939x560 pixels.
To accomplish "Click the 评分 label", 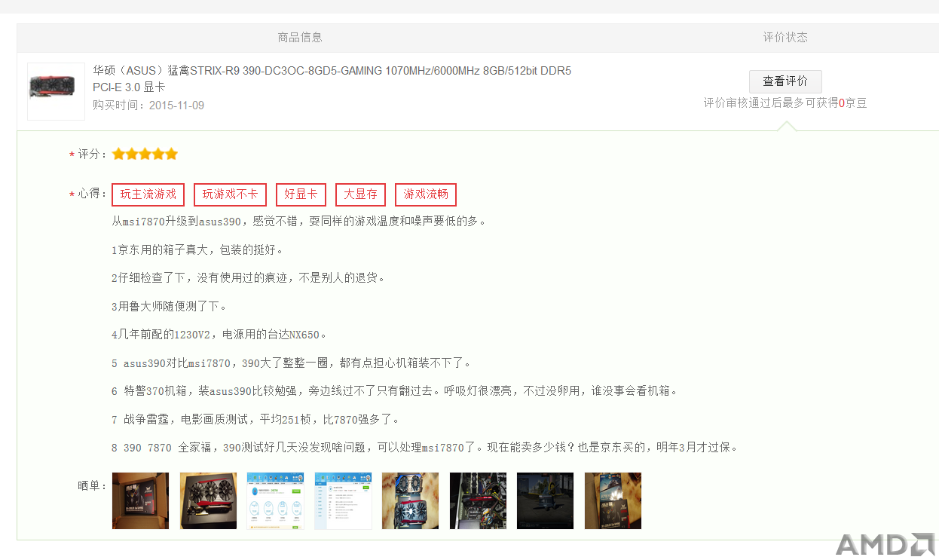I will click(x=88, y=155).
